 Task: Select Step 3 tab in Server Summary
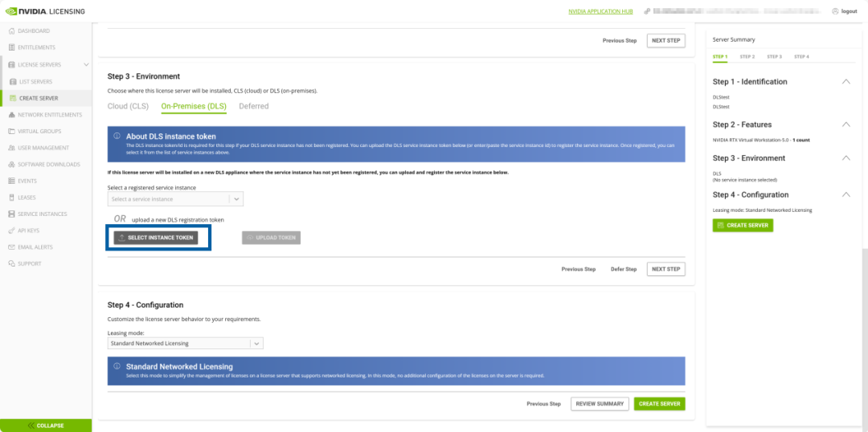coord(775,57)
